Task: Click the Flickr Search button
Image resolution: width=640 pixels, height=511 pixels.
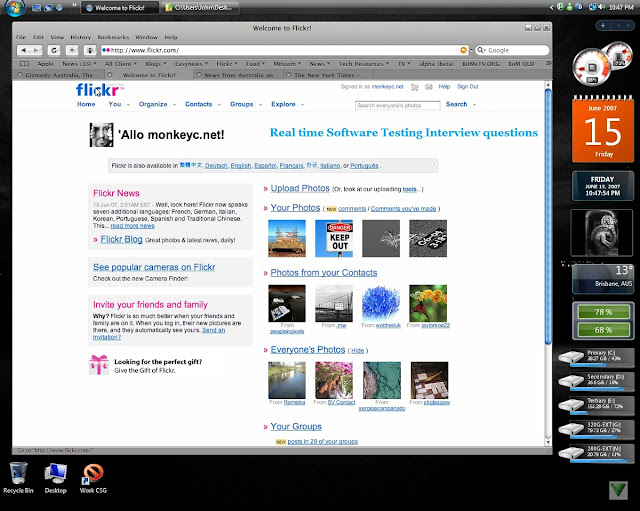Action: click(x=456, y=104)
